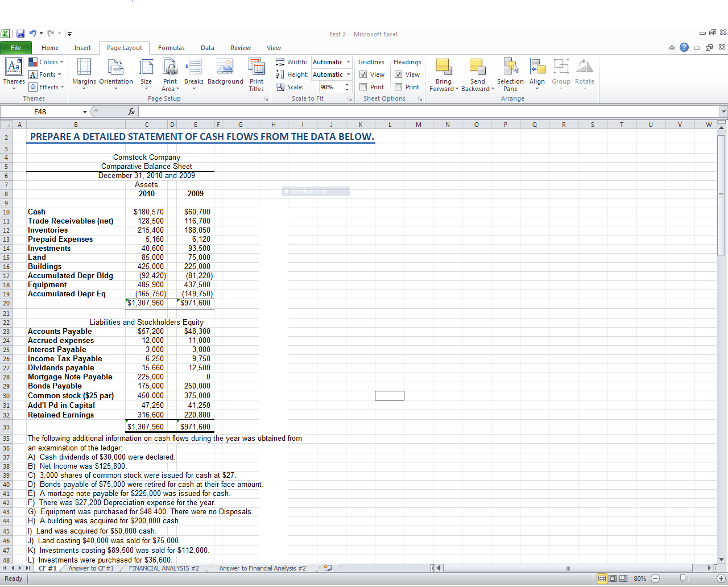Click in the formula bar
Screen dimensions: 728x587
tap(398, 111)
